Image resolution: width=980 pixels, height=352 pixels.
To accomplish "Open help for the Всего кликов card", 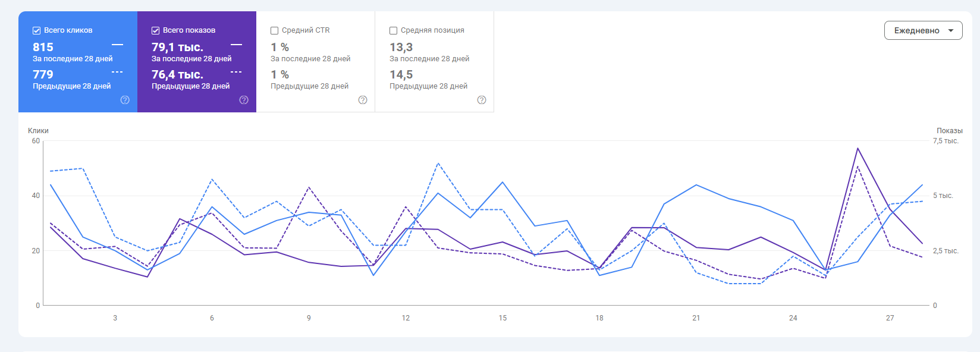I will pos(125,100).
